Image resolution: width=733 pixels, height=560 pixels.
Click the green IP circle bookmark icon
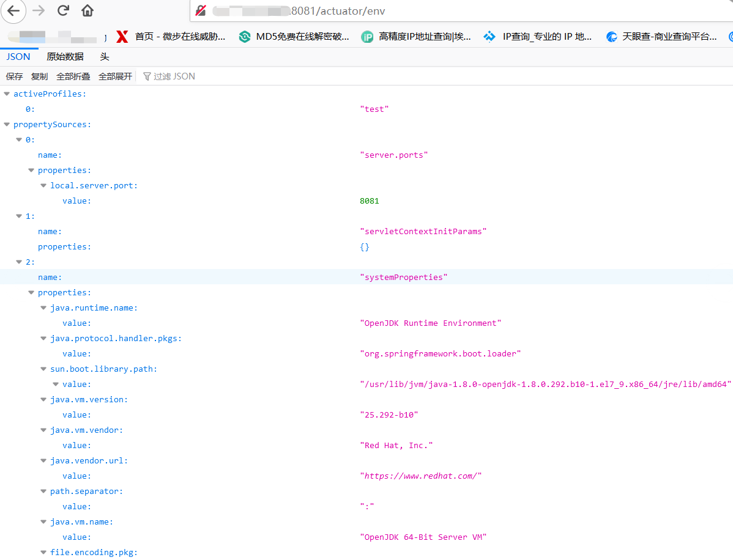367,37
